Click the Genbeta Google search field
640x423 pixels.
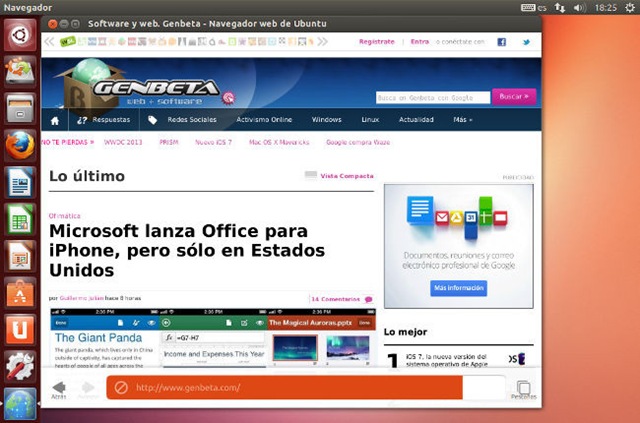pos(433,98)
